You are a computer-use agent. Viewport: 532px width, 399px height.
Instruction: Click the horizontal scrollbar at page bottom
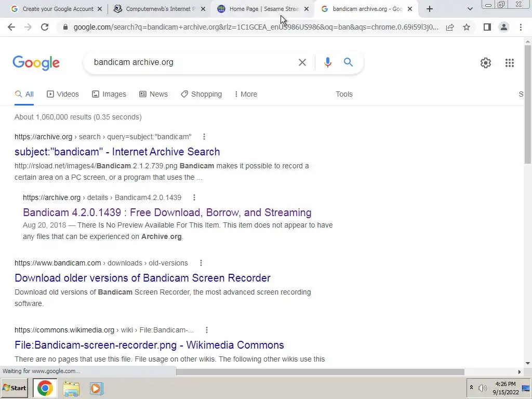click(320, 372)
